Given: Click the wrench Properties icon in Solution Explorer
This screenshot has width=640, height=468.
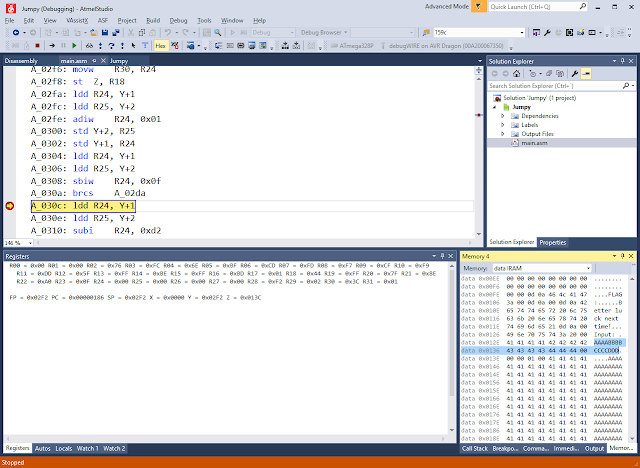Looking at the screenshot, I should (x=573, y=74).
